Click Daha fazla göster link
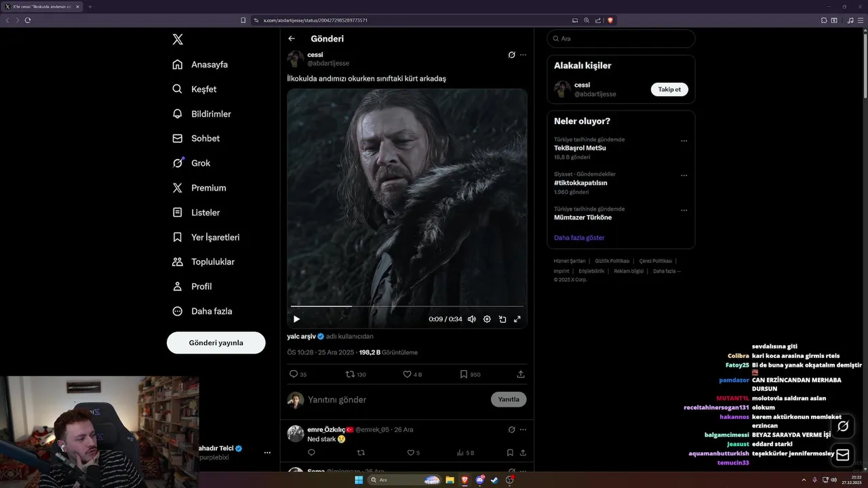The width and height of the screenshot is (868, 488). coord(579,238)
